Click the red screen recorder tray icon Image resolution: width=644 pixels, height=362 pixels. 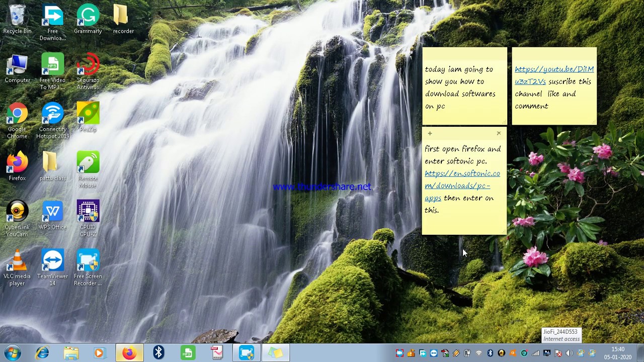(399, 353)
